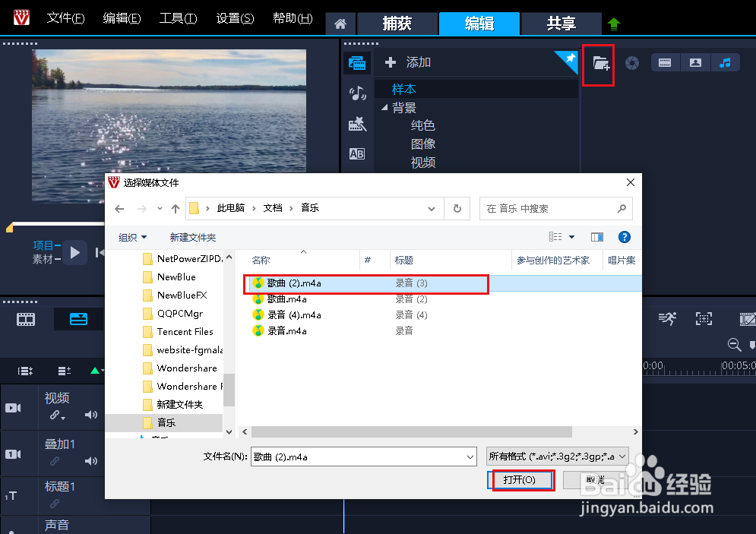Image resolution: width=756 pixels, height=534 pixels.
Task: Select 纯色 library folder
Action: [x=423, y=126]
